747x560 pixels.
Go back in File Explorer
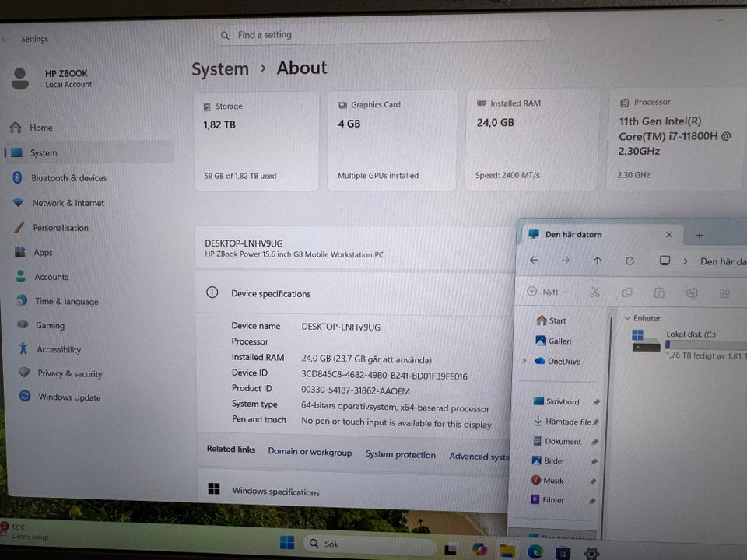534,260
